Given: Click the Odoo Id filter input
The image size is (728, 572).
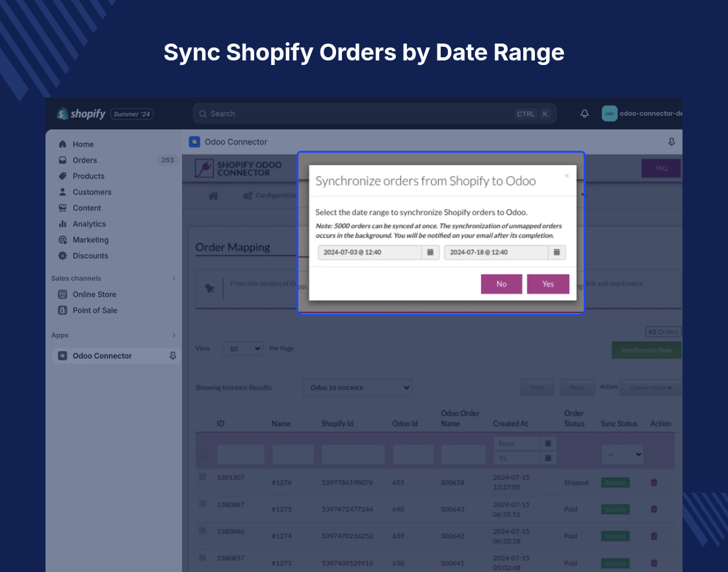Looking at the screenshot, I should [x=413, y=454].
